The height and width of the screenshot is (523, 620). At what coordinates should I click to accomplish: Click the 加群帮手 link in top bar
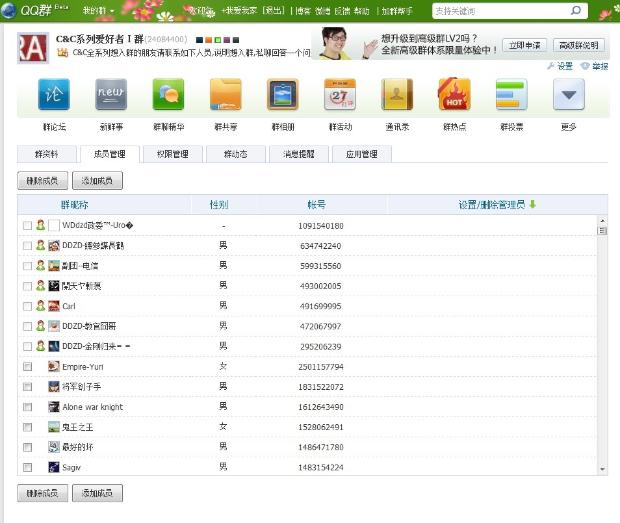(397, 11)
